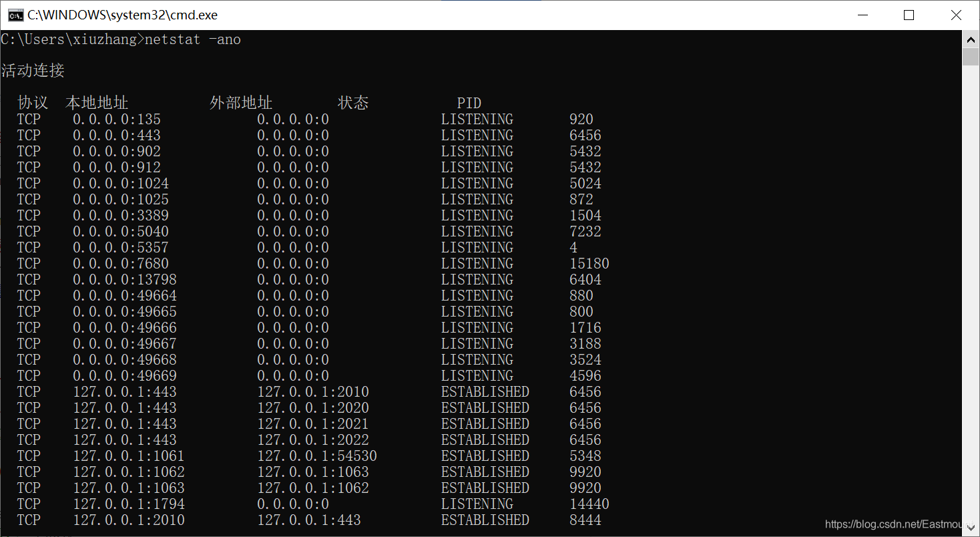Select foreign address 127.0.0.1:2021

(x=313, y=424)
